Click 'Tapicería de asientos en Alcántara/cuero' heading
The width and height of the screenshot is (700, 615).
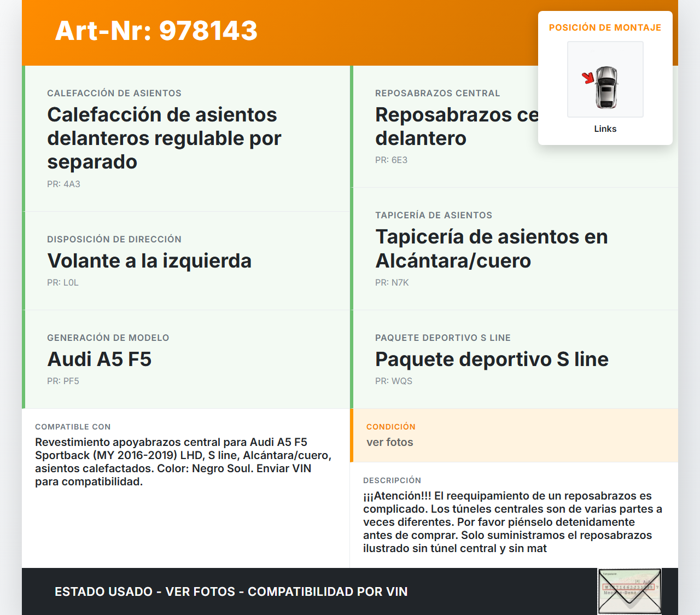(492, 248)
